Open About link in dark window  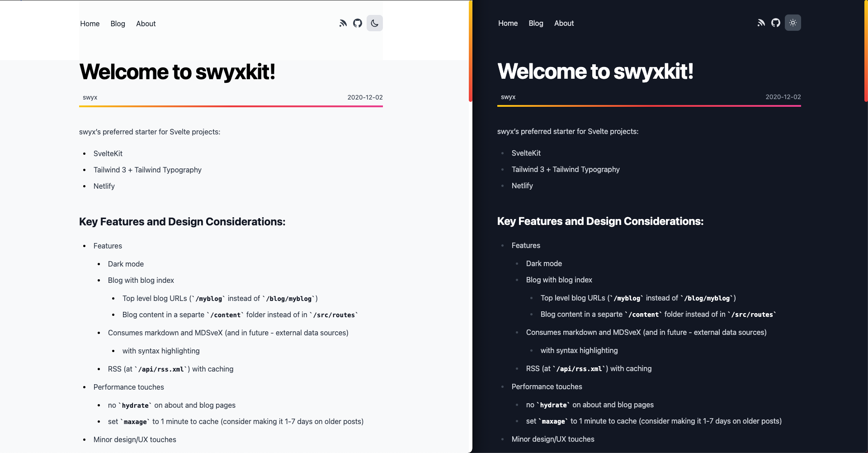564,23
